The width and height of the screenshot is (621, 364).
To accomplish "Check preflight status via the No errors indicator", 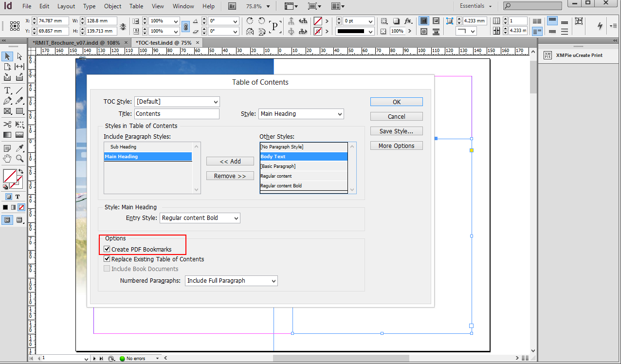I will 136,358.
